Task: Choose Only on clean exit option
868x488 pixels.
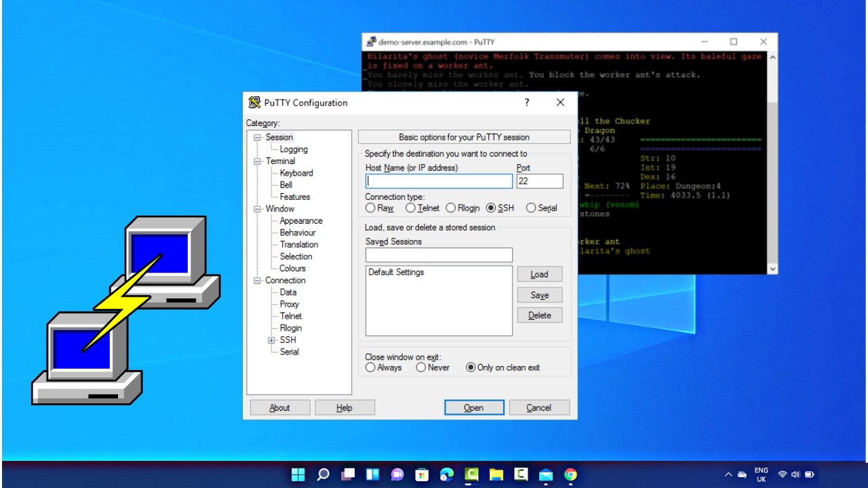Action: click(x=503, y=367)
